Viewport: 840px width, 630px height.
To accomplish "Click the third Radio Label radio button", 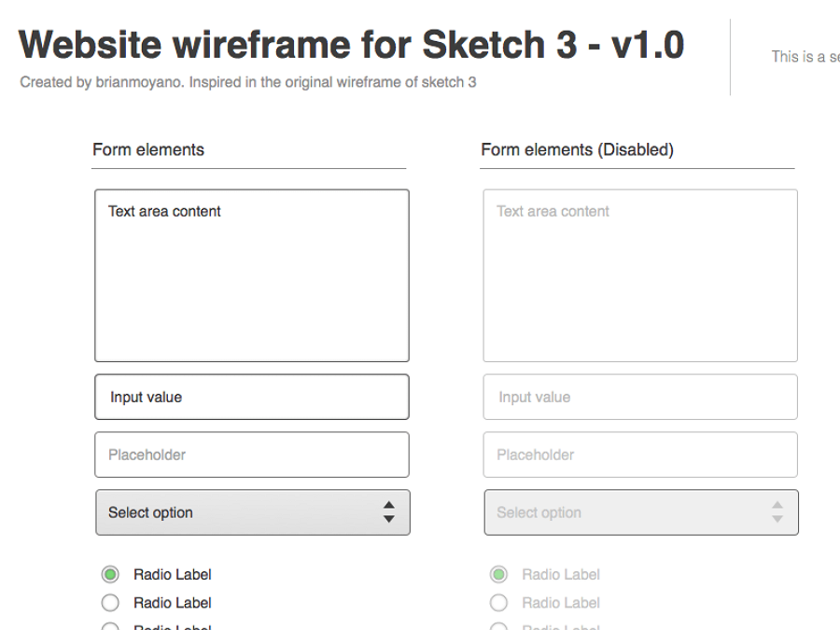I will point(110,627).
